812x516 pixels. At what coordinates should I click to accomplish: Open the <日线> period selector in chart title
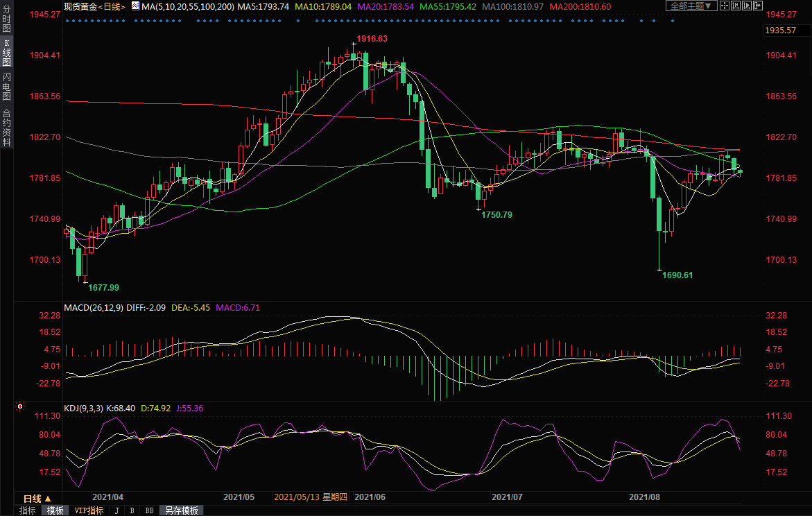coord(111,6)
